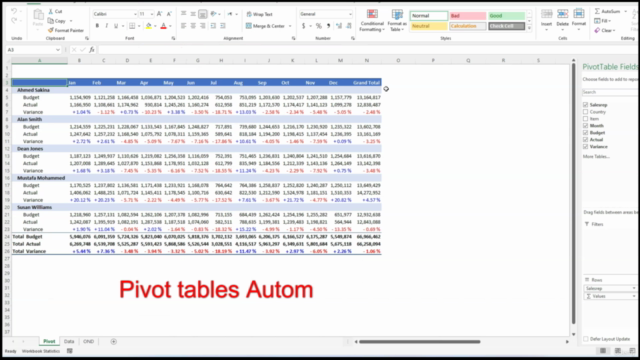Open Merge & Center dropdown arrow
This screenshot has height=360, width=640.
pyautogui.click(x=290, y=26)
